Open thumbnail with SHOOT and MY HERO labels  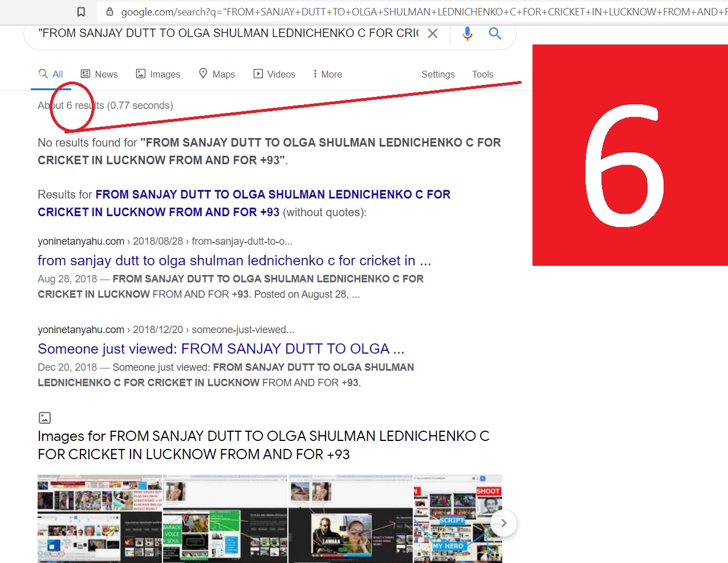[457, 518]
